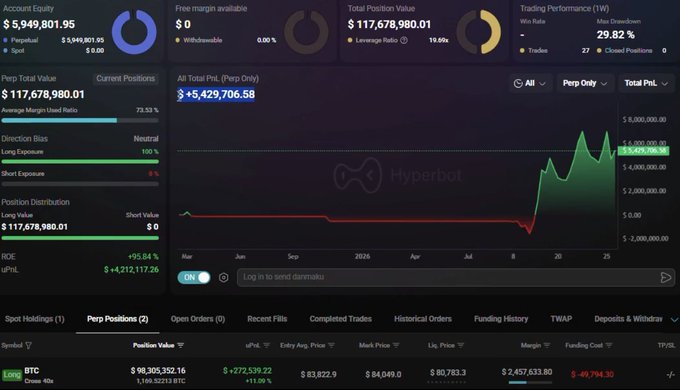The width and height of the screenshot is (680, 390).
Task: Open danmaku settings hexagon icon
Action: point(223,277)
